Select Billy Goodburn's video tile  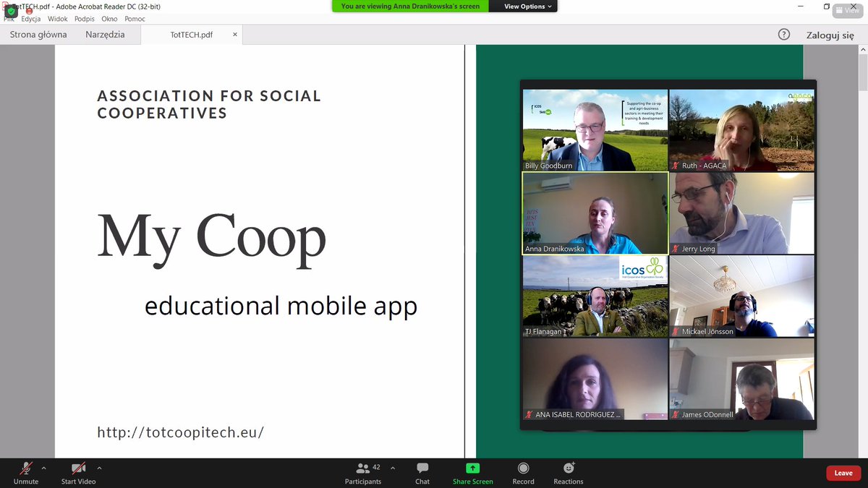(595, 130)
